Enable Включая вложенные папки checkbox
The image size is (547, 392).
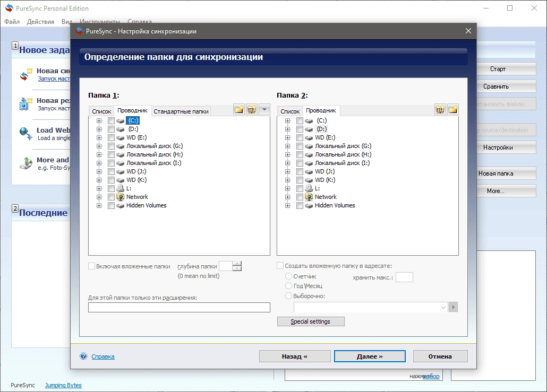92,266
